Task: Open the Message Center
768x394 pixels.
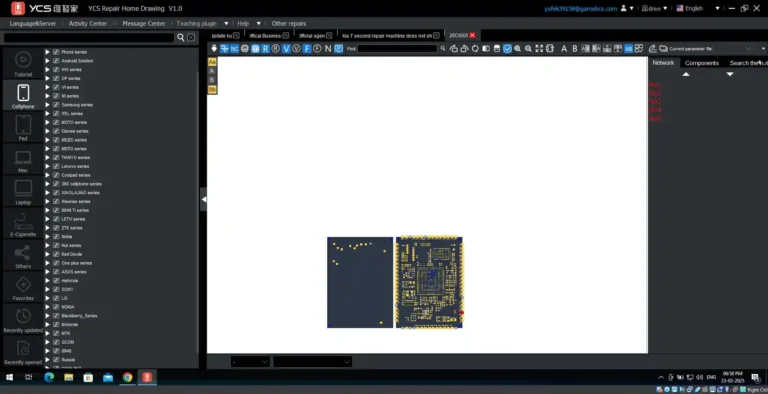Action: click(x=144, y=24)
